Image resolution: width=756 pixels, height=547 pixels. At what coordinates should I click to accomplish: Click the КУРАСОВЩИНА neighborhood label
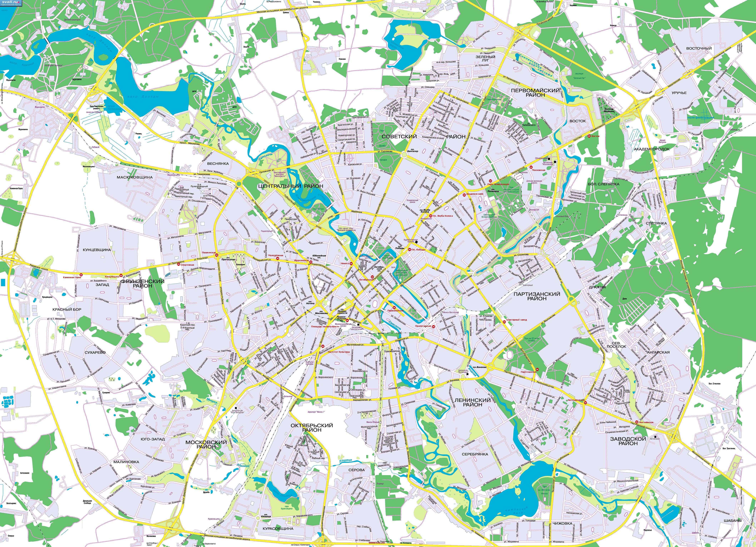278,528
